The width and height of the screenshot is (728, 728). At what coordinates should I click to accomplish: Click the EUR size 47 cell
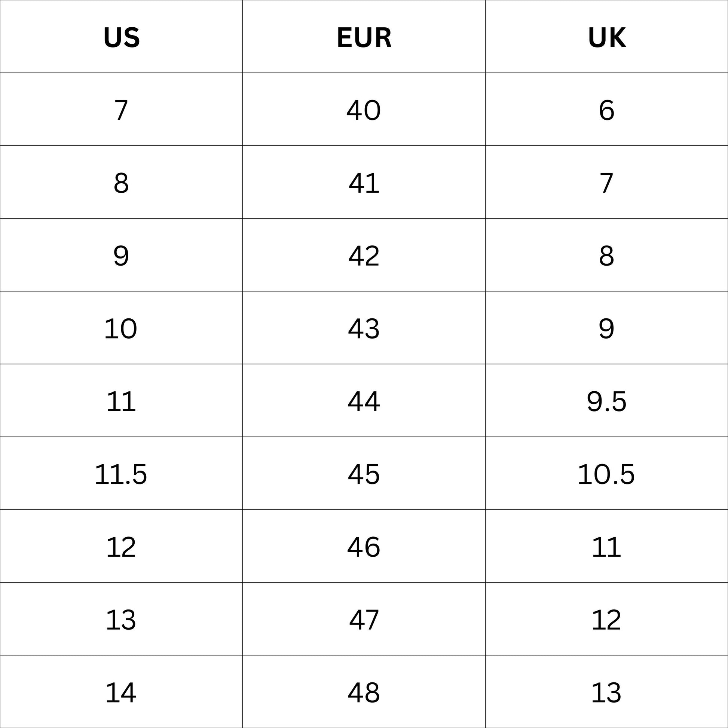[x=364, y=620]
